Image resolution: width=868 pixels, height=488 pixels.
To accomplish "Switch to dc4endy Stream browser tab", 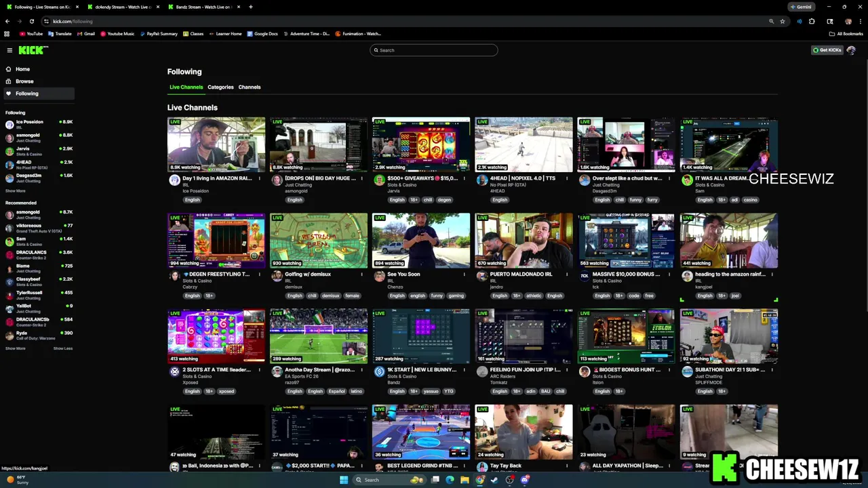I will (123, 7).
